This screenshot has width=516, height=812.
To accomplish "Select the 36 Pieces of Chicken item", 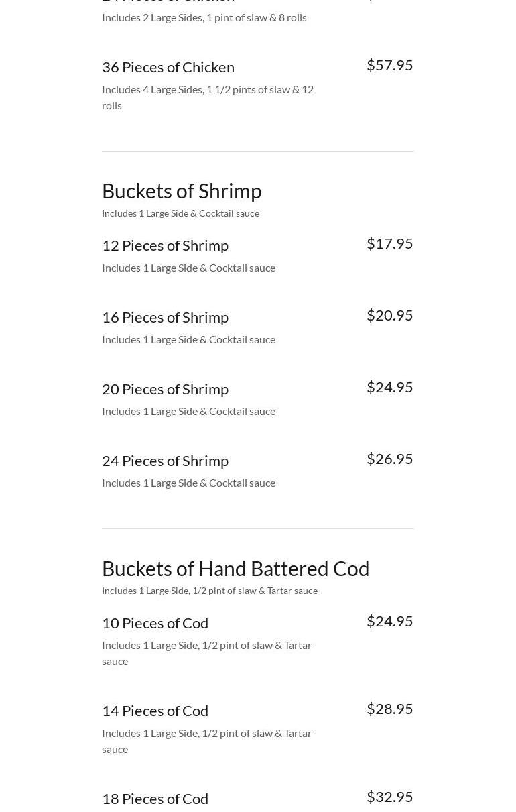I will pos(168,67).
